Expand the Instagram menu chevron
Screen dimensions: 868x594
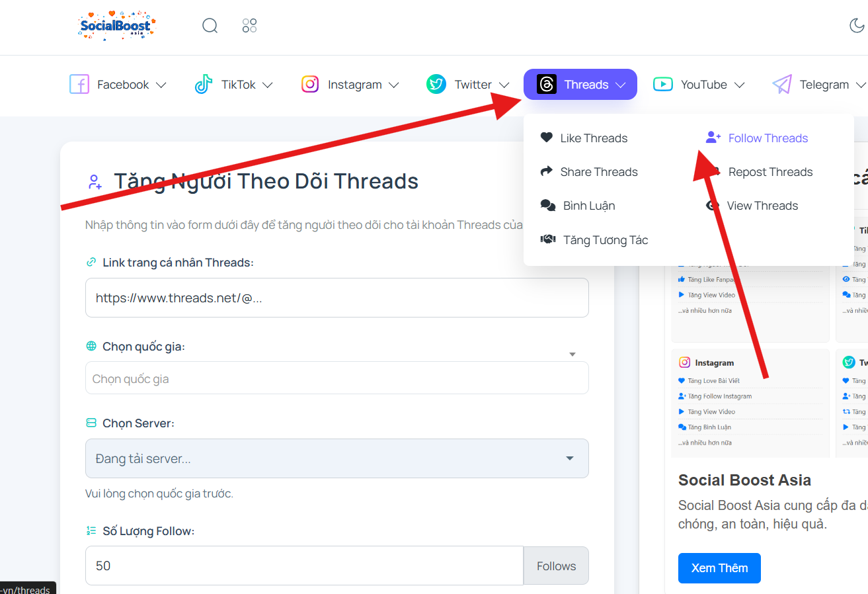point(393,85)
